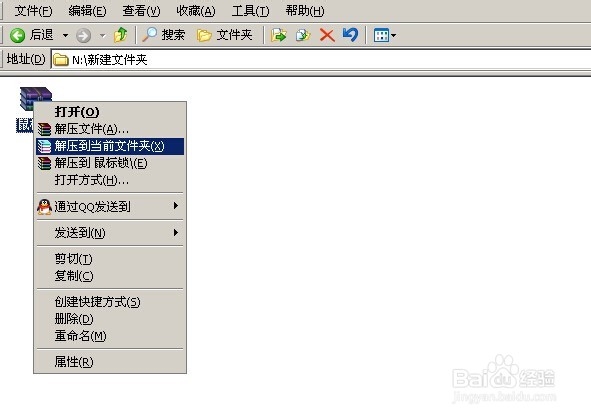This screenshot has width=591, height=418.
Task: Open the Back history dropdown arrow
Action: pos(66,35)
